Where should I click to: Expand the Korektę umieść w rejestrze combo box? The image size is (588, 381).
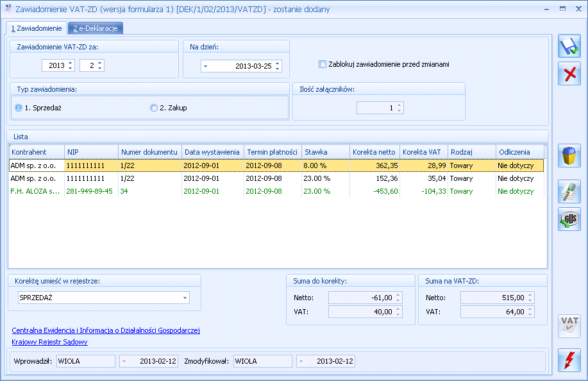pyautogui.click(x=185, y=298)
